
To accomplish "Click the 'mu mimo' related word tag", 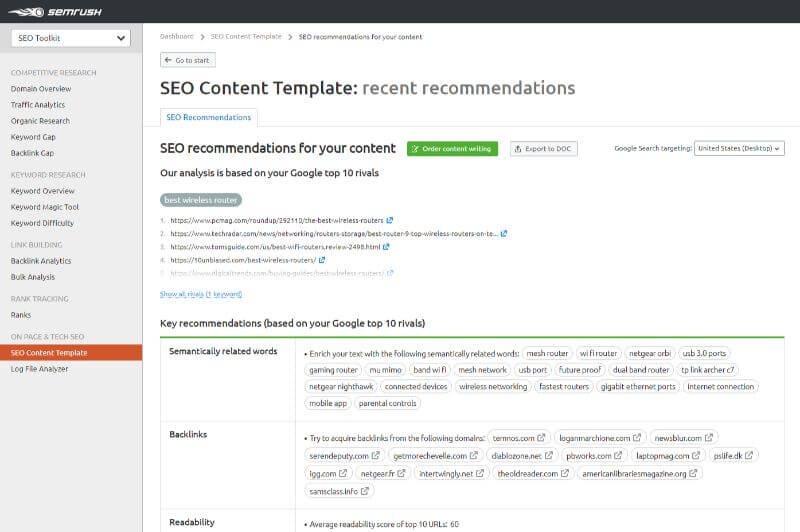I will click(385, 370).
